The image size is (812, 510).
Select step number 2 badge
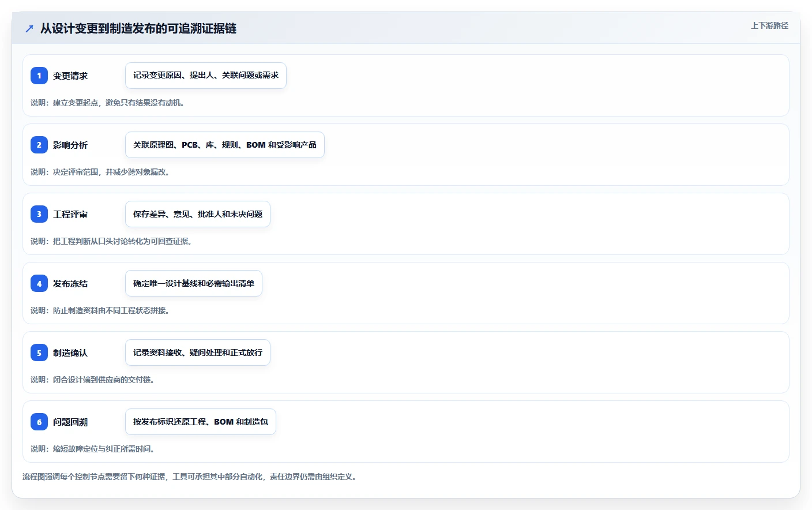[x=39, y=145]
